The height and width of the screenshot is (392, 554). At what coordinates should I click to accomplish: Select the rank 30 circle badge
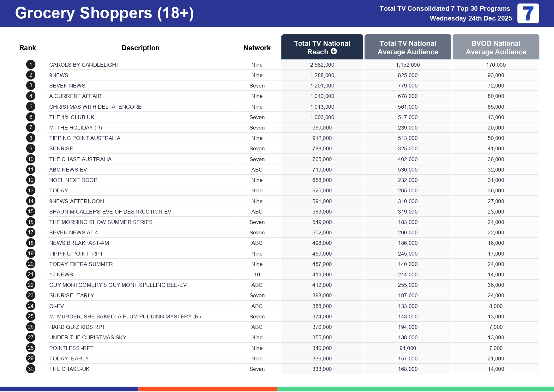pos(31,369)
